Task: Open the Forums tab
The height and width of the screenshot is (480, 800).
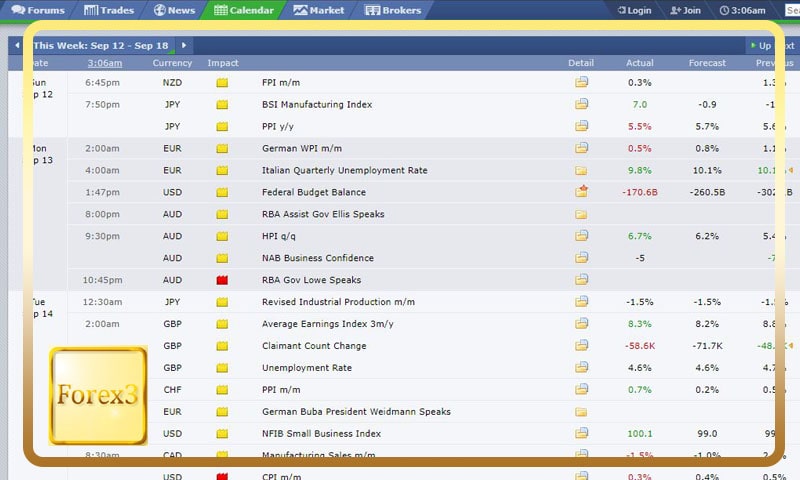Action: (38, 10)
